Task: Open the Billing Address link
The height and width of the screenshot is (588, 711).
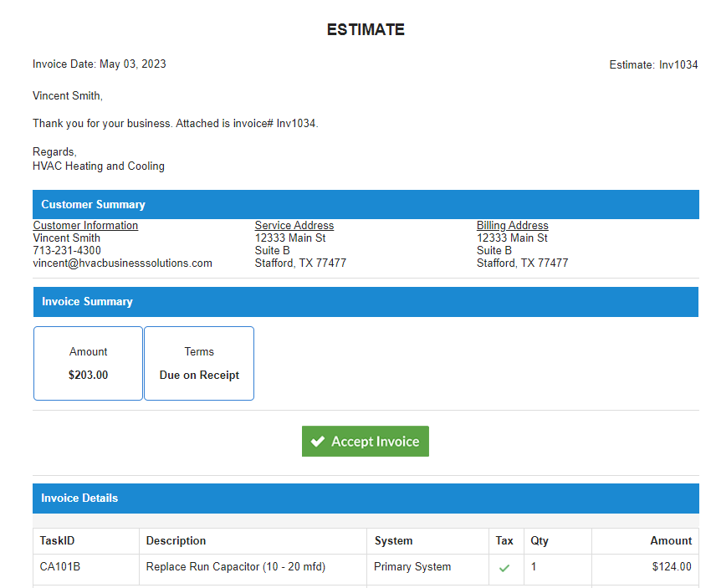Action: pyautogui.click(x=512, y=225)
